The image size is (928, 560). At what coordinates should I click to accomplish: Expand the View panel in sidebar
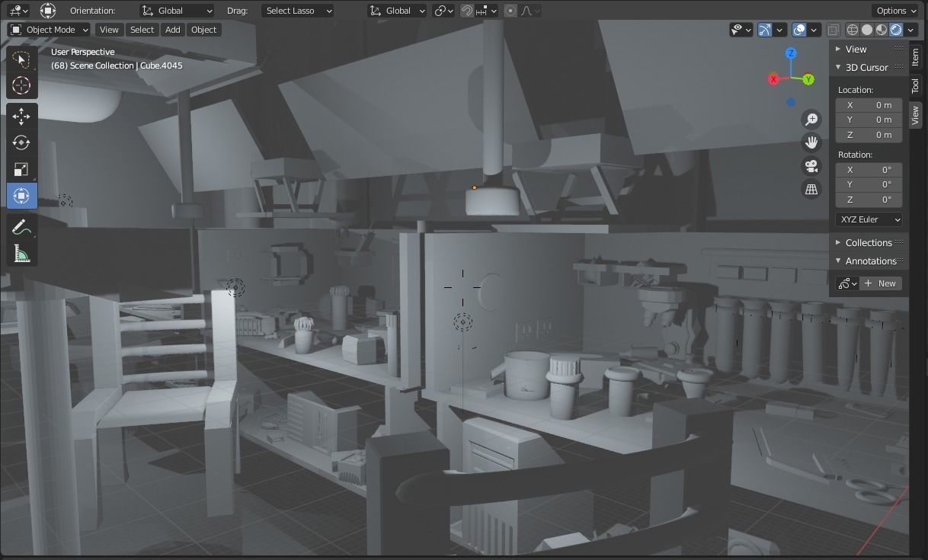[869, 49]
